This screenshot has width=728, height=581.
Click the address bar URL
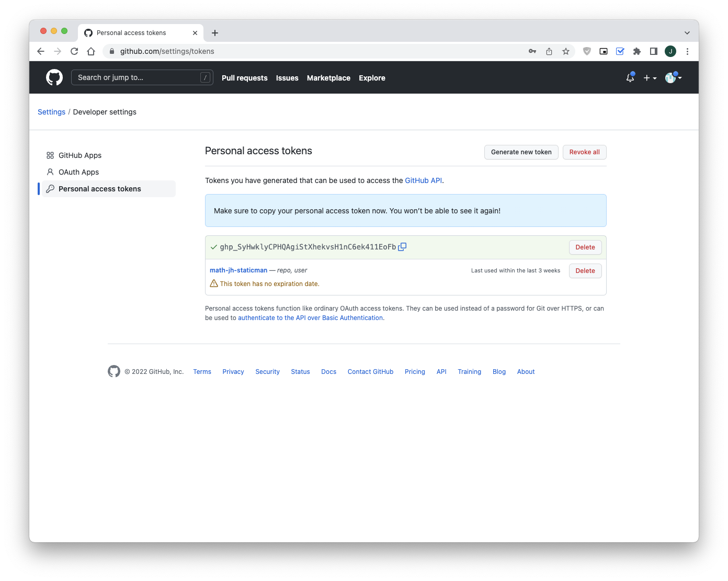[x=167, y=51]
